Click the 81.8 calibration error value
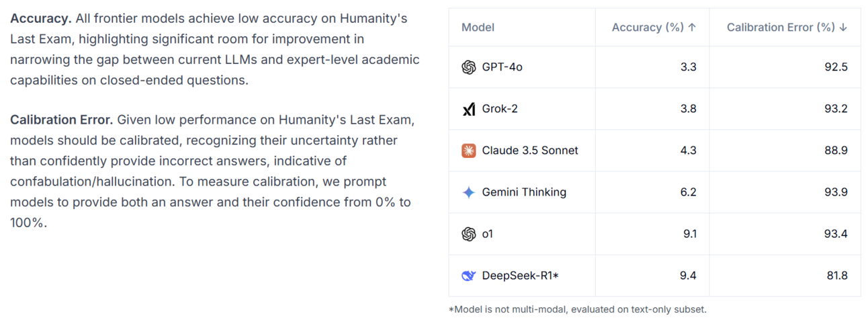Viewport: 868px width, 320px height. [837, 276]
